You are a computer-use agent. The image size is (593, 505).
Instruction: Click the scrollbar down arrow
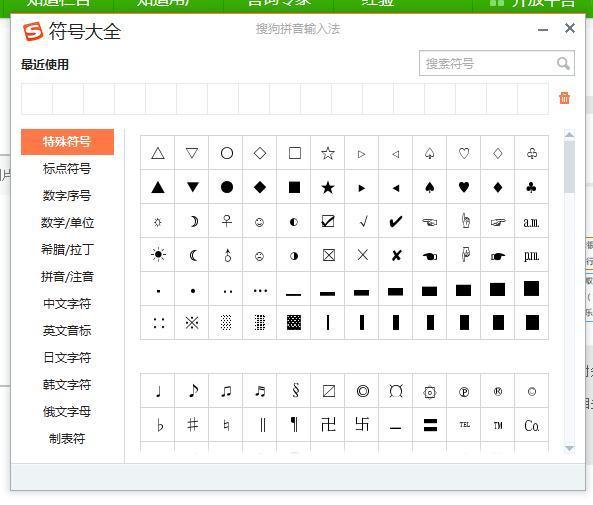point(569,448)
